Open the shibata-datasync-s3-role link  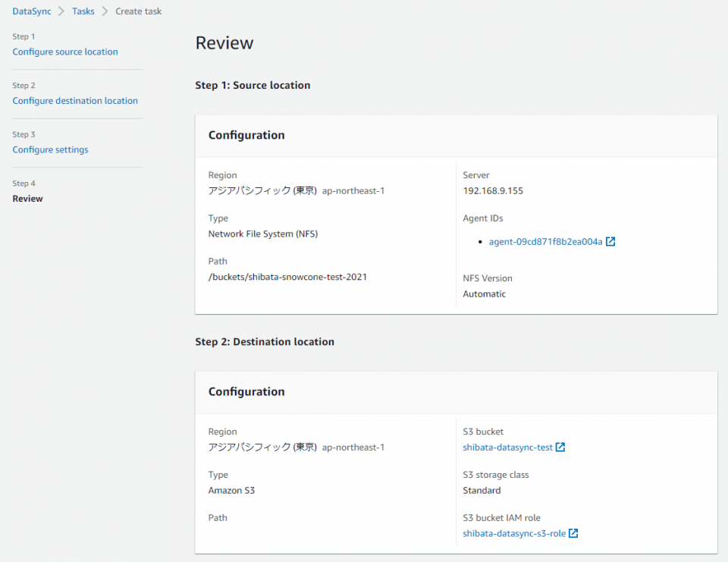click(513, 533)
